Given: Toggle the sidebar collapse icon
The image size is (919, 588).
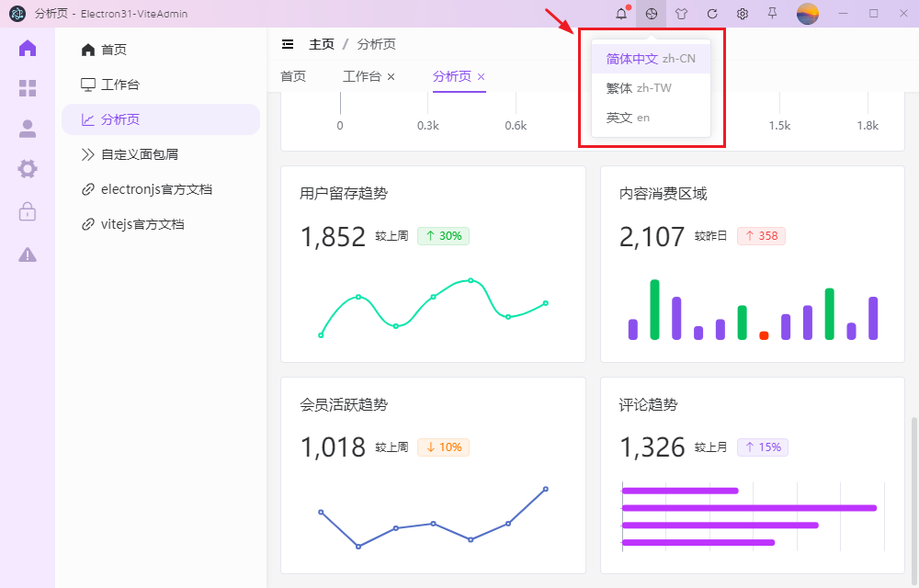Looking at the screenshot, I should 288,44.
